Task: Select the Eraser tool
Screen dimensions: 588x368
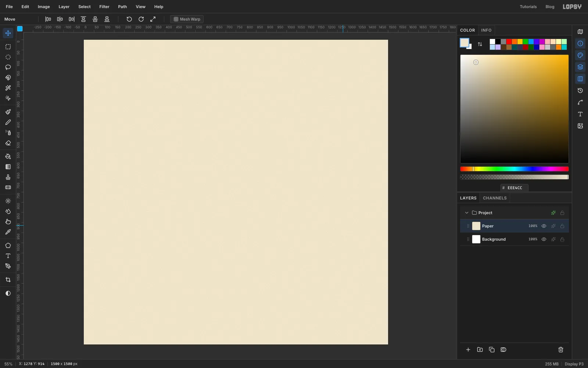Action: click(x=8, y=143)
